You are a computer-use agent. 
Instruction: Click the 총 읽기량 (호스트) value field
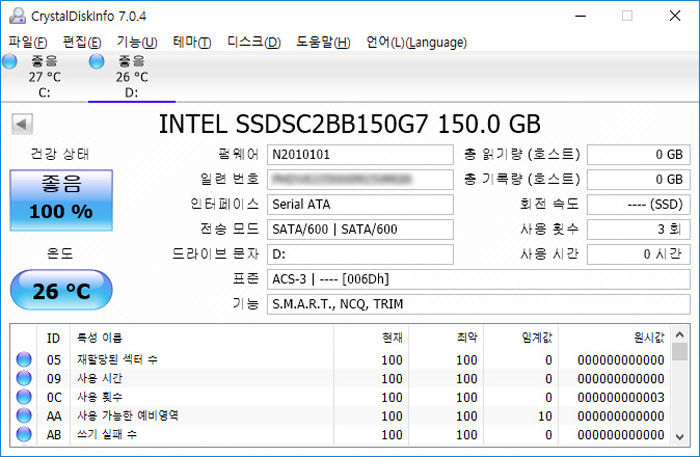click(638, 154)
